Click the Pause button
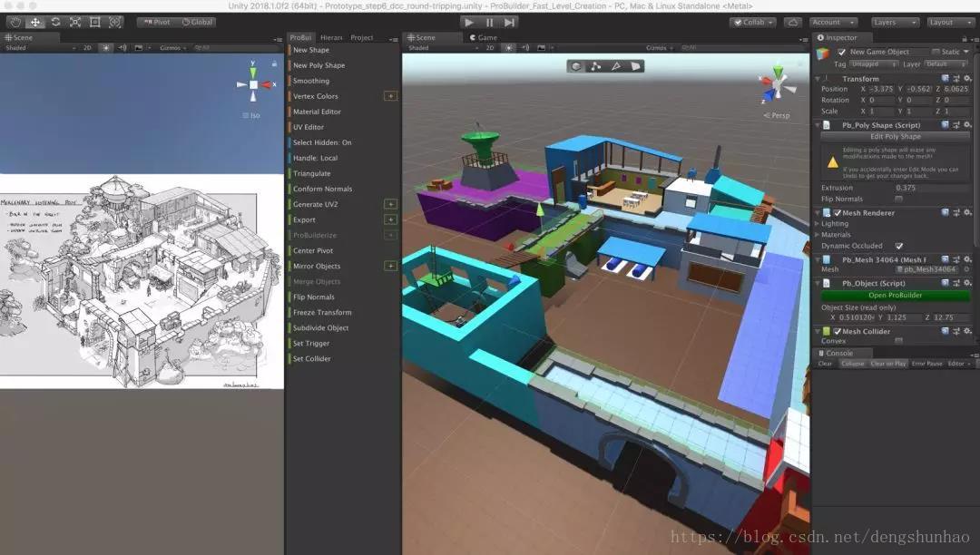Screen dimensions: 980x555 point(489,23)
